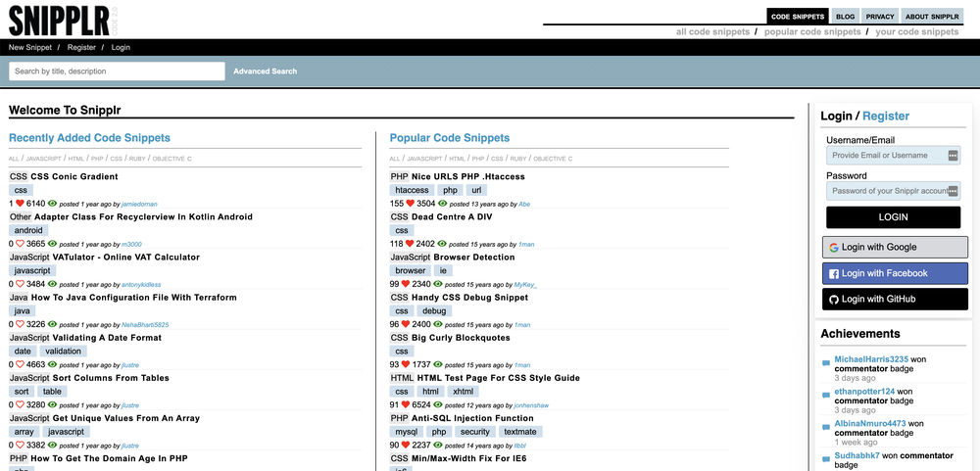Open Advanced Search
Viewport: 980px width, 471px height.
click(x=265, y=71)
